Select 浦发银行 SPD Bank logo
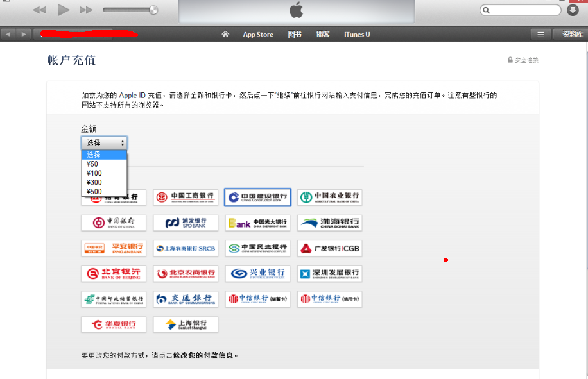 pos(186,223)
